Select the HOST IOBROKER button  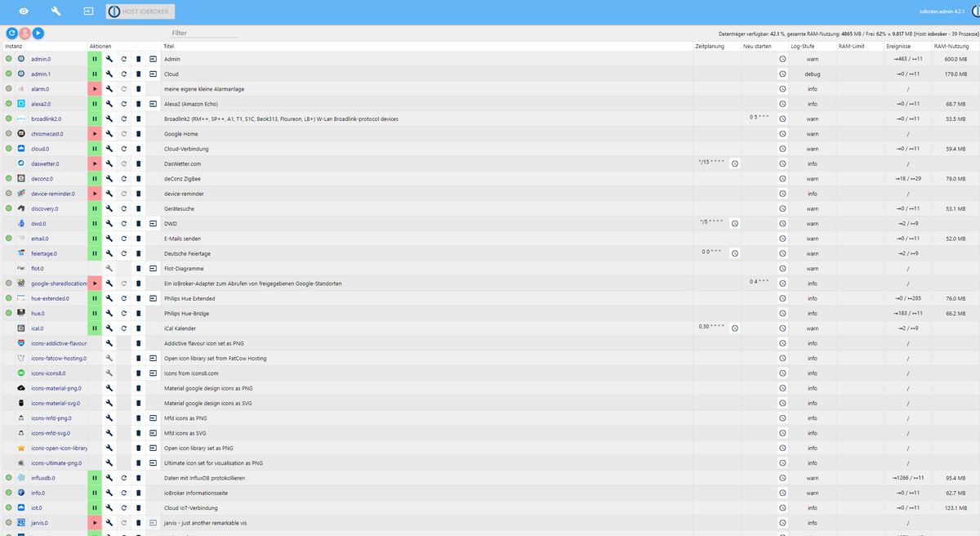140,11
